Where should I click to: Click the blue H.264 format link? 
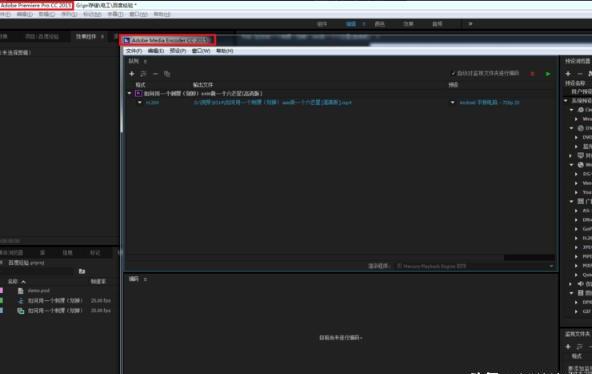(x=152, y=102)
